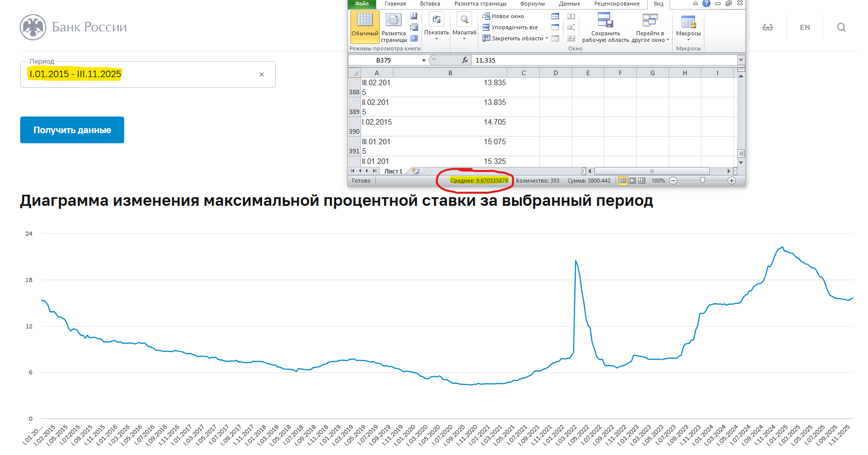This screenshot has width=868, height=455.
Task: Click the Новое окно icon
Action: pyautogui.click(x=486, y=16)
